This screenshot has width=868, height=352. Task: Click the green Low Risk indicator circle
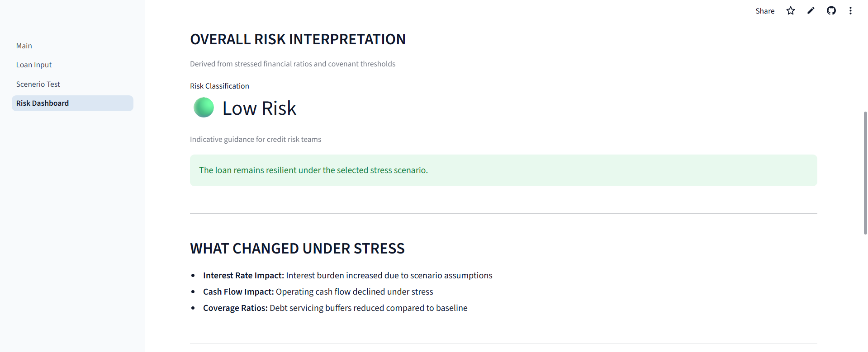[204, 108]
